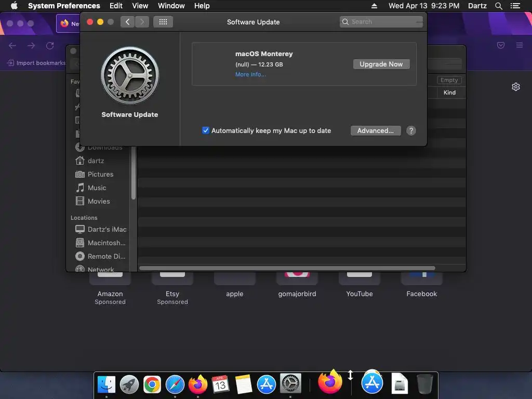532x399 pixels.
Task: Open the YouTube shortcut
Action: click(360, 285)
